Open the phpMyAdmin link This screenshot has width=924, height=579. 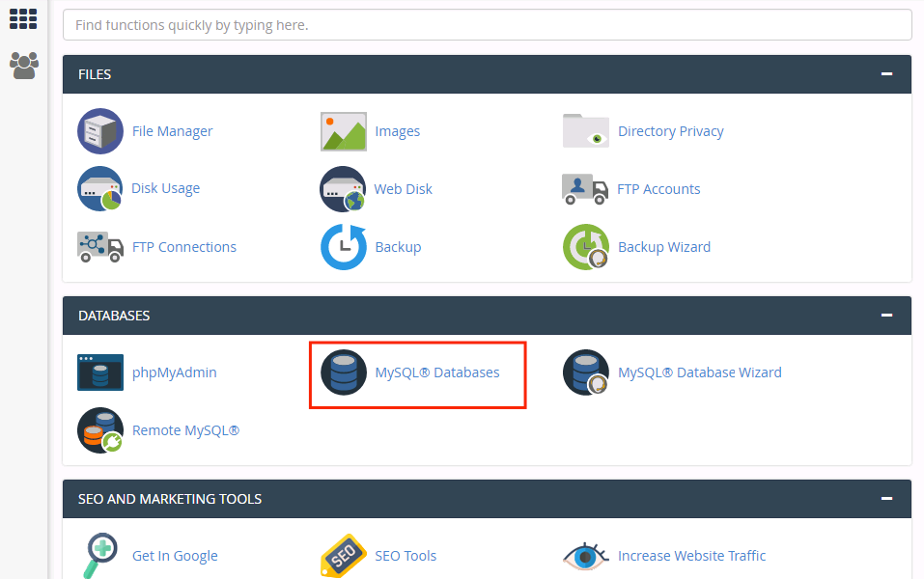pos(175,372)
